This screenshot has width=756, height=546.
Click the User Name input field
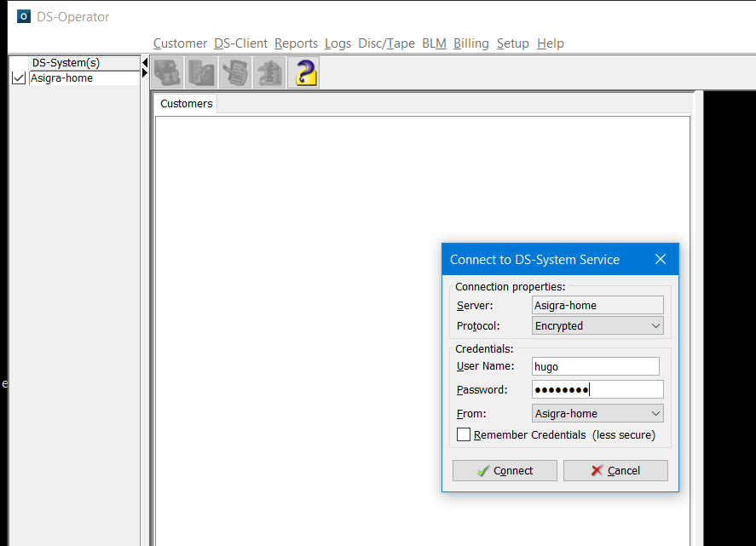(595, 366)
